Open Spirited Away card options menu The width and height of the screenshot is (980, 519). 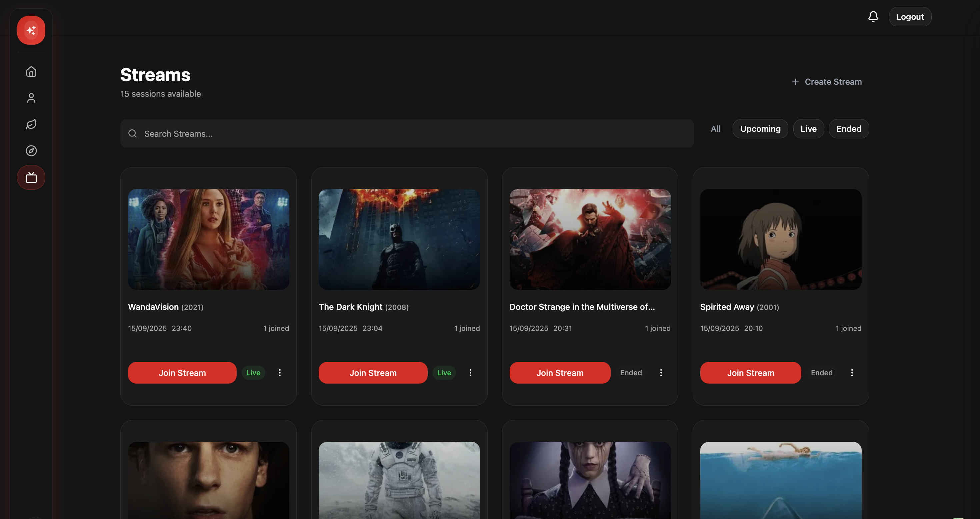[852, 373]
